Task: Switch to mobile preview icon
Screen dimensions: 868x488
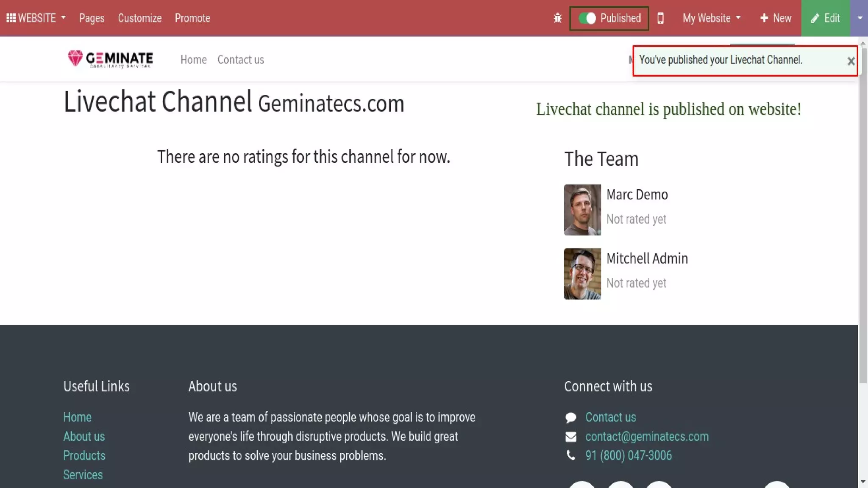Action: coord(660,18)
